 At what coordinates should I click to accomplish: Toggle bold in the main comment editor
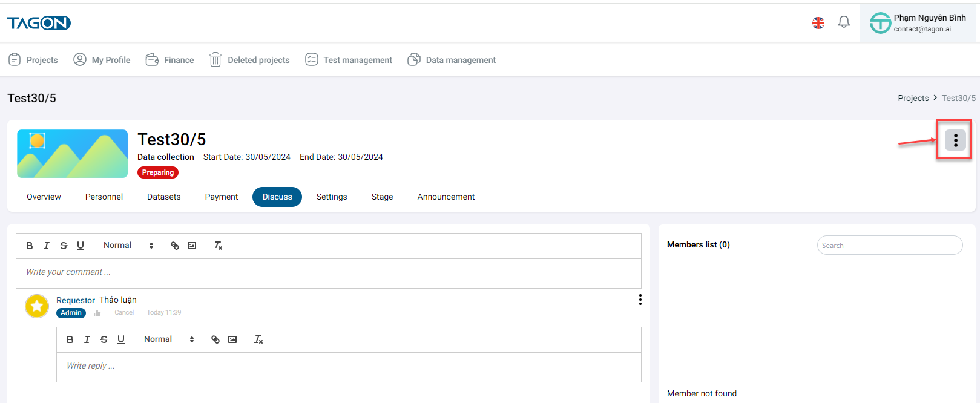(30, 246)
